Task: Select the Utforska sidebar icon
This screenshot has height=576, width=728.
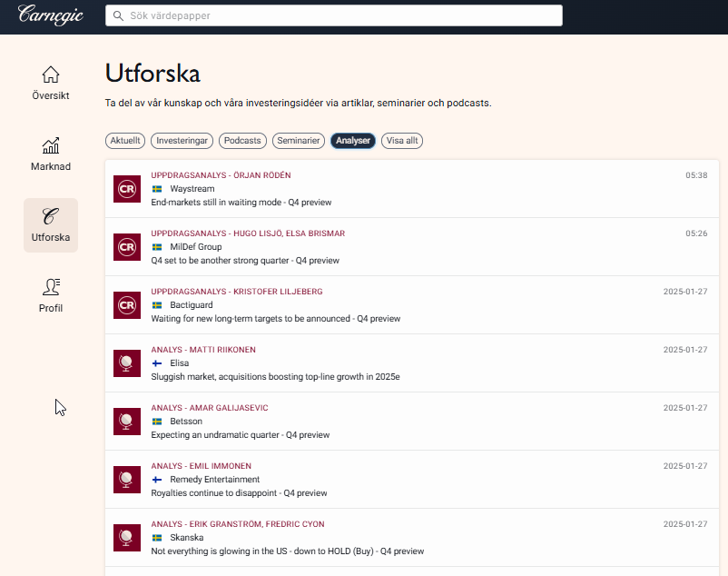Action: pyautogui.click(x=51, y=216)
